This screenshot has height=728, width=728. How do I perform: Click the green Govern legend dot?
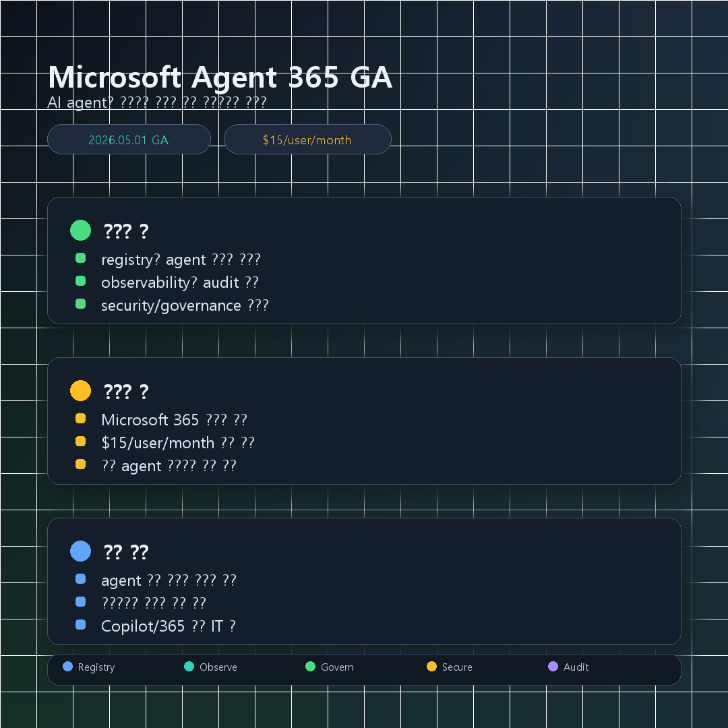[x=310, y=667]
